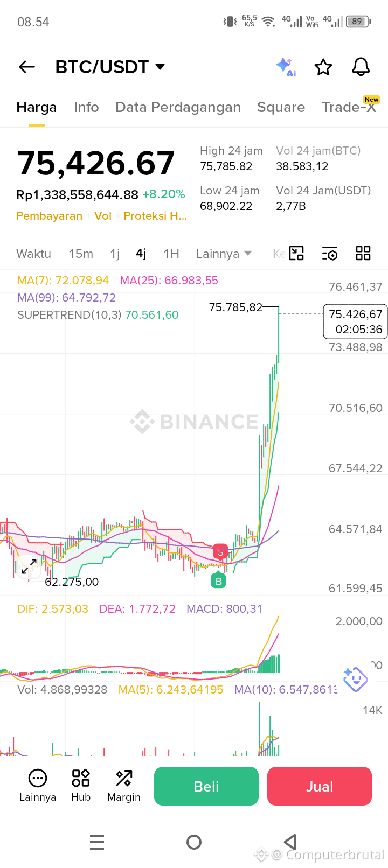Viewport: 388px width, 868px height.
Task: Tap the Rp1,338,558,644.88 converted price
Action: pyautogui.click(x=77, y=194)
